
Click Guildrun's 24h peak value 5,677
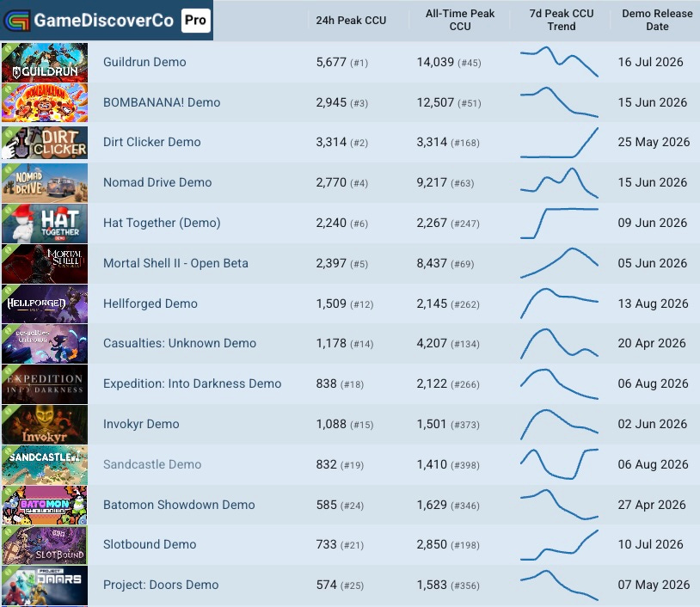point(331,62)
